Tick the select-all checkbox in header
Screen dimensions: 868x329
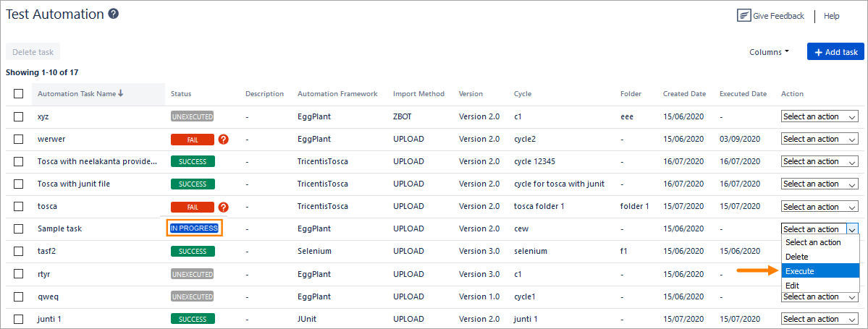pyautogui.click(x=19, y=93)
